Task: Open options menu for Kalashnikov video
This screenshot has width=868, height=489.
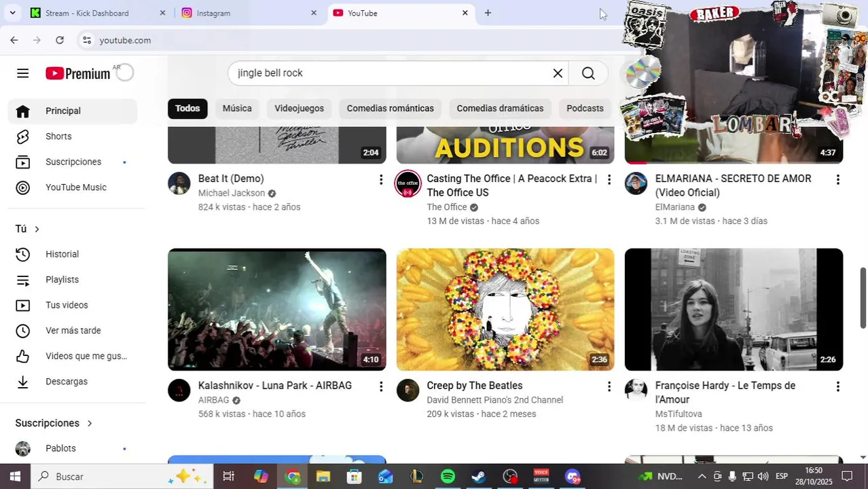Action: [x=380, y=386]
